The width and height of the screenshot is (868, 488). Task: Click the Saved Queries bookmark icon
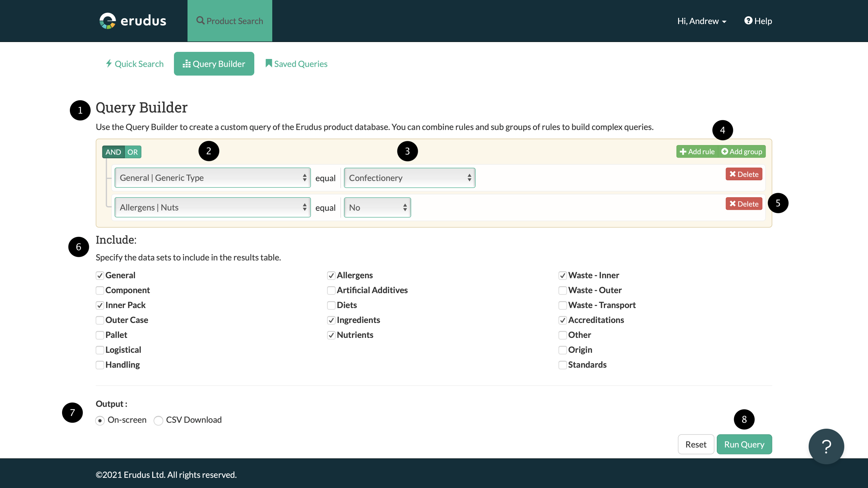coord(268,63)
